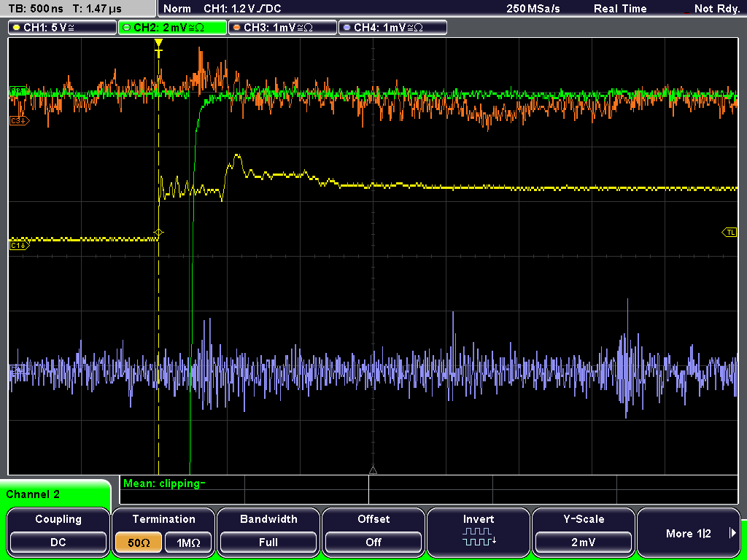Select the CH4: 1 mV channel tab

(392, 28)
